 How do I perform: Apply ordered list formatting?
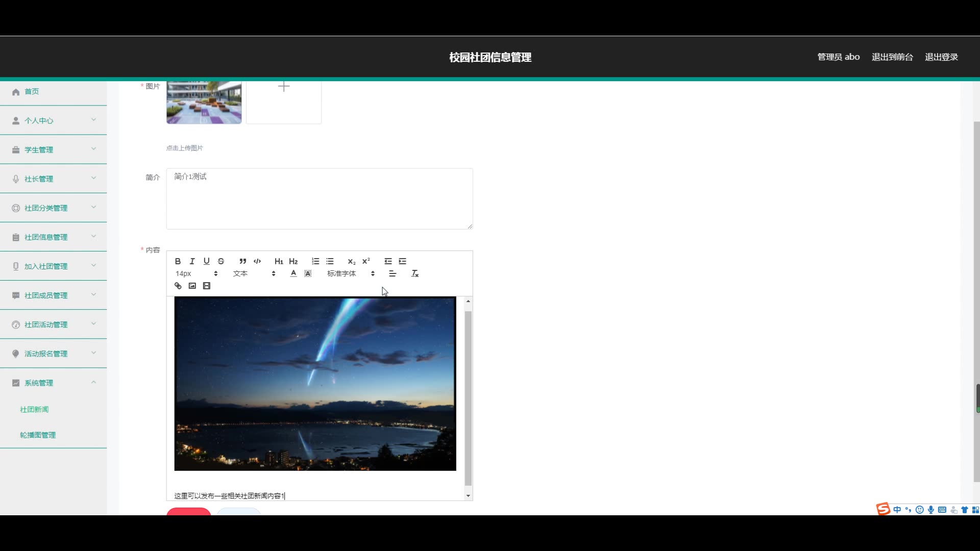(x=315, y=261)
